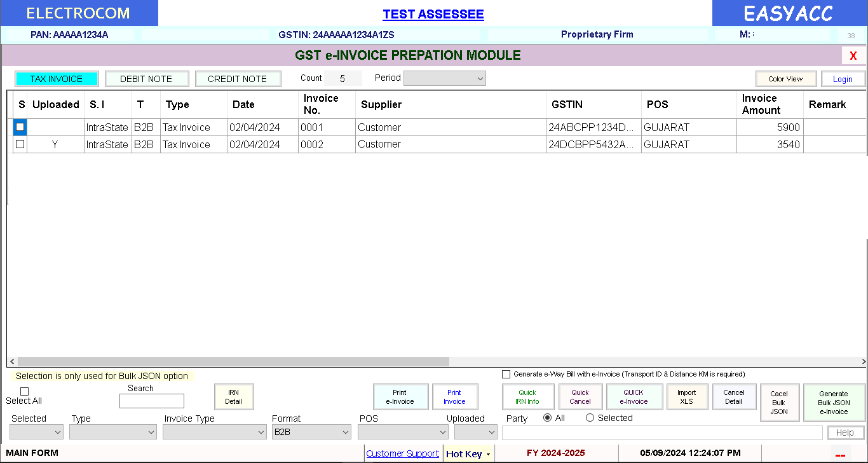The width and height of the screenshot is (868, 463).
Task: Open the IRN Detail button
Action: coord(234,397)
